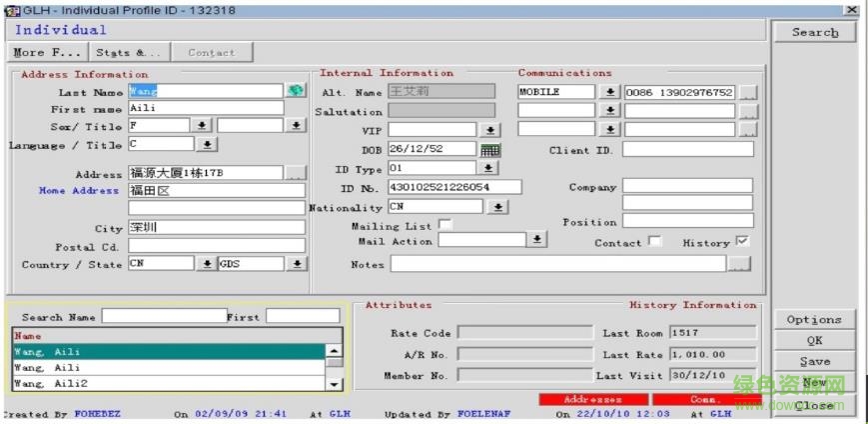Open the DOB calendar picker icon
This screenshot has height=424, width=868.
(x=489, y=150)
